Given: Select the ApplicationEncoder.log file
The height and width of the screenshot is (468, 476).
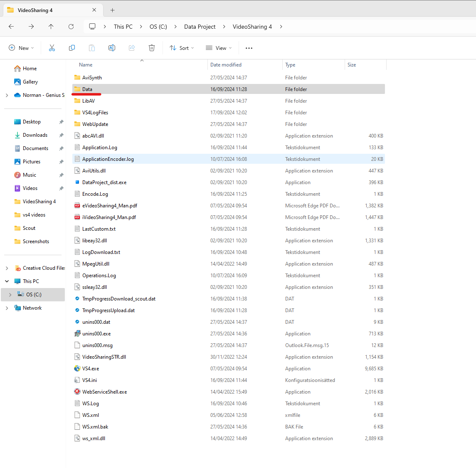Looking at the screenshot, I should point(108,159).
